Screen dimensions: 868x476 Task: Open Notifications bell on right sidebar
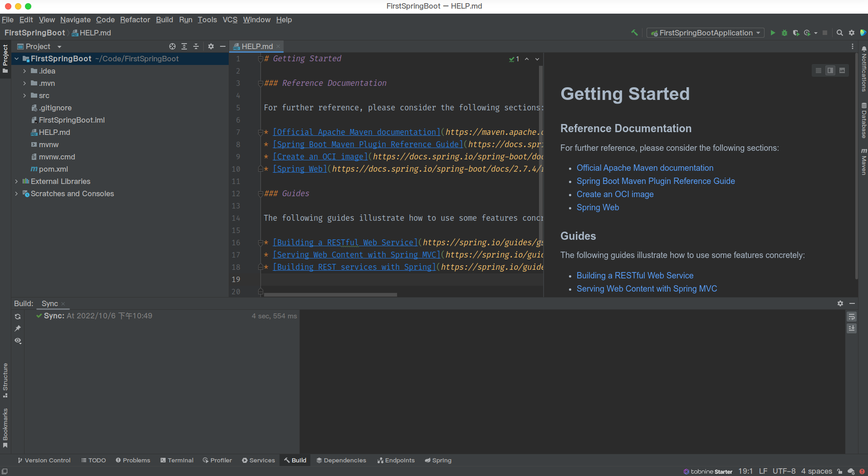[x=864, y=69]
